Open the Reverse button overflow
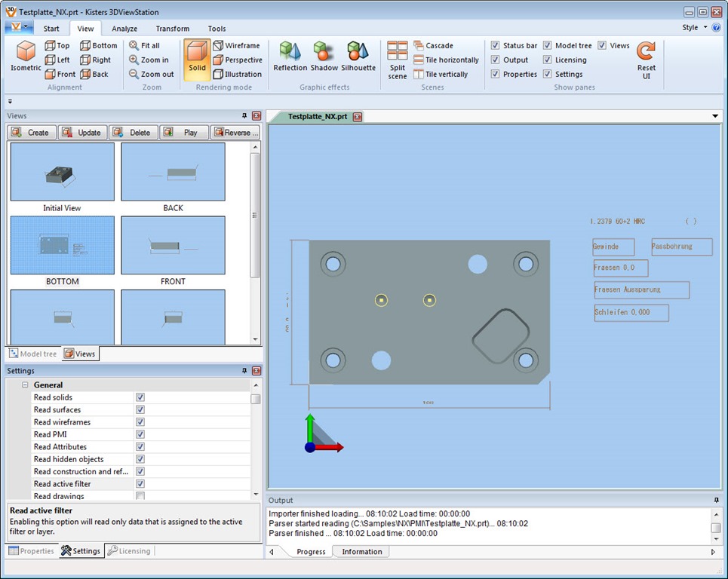Screen dimensions: 728x579 tap(256, 133)
